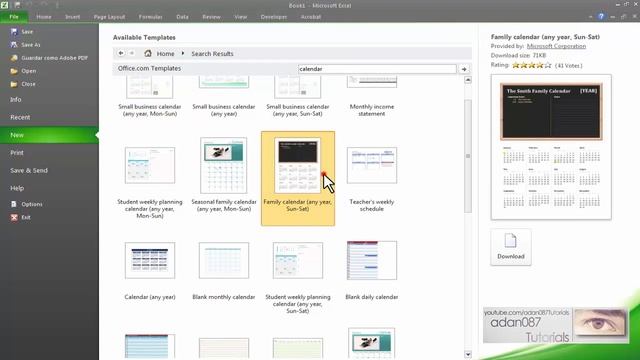Click the Excel application icon in the title bar
The height and width of the screenshot is (360, 640).
coord(4,5)
